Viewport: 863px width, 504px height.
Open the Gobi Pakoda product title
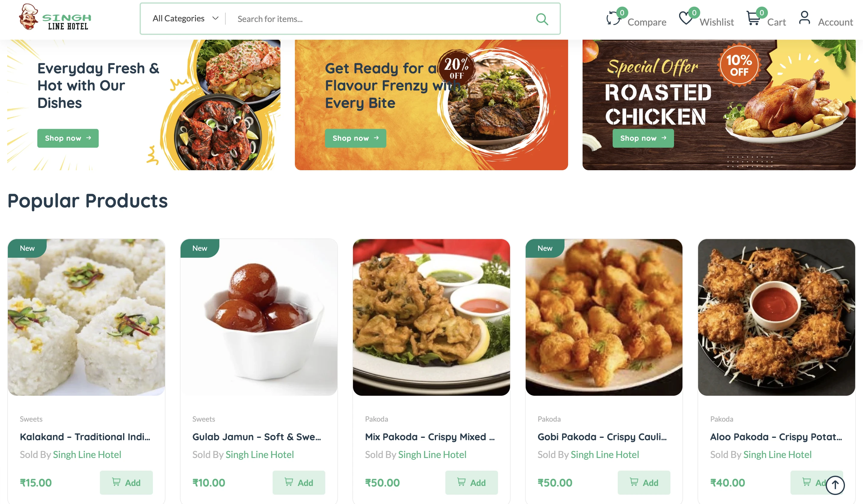click(x=602, y=437)
